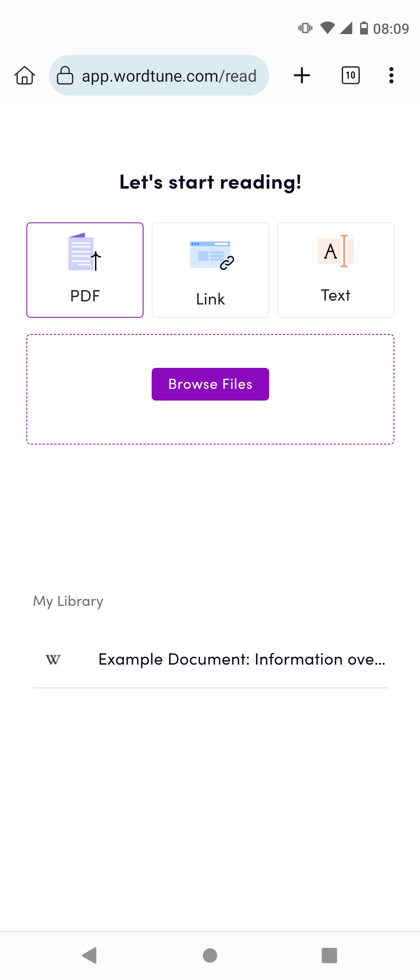Switch input mode to Text
420x980 pixels.
[336, 269]
